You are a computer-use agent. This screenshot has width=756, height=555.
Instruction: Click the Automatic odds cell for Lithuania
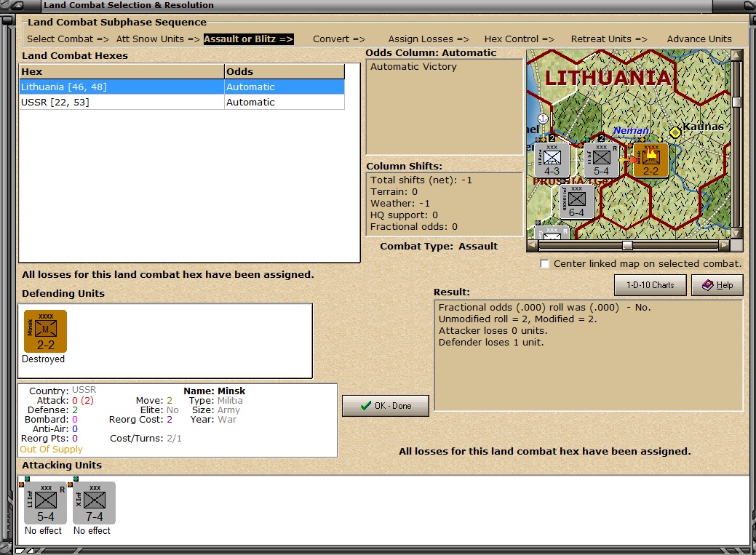(285, 87)
